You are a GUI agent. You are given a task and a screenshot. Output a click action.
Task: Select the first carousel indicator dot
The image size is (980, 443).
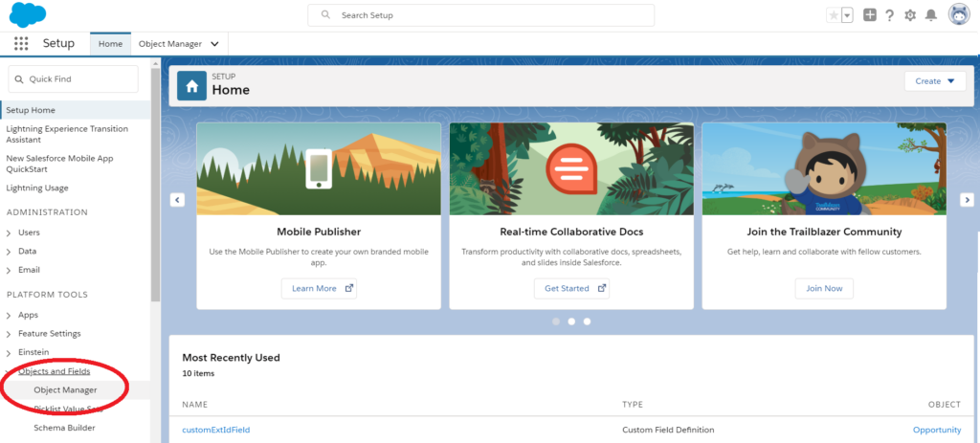pos(556,321)
